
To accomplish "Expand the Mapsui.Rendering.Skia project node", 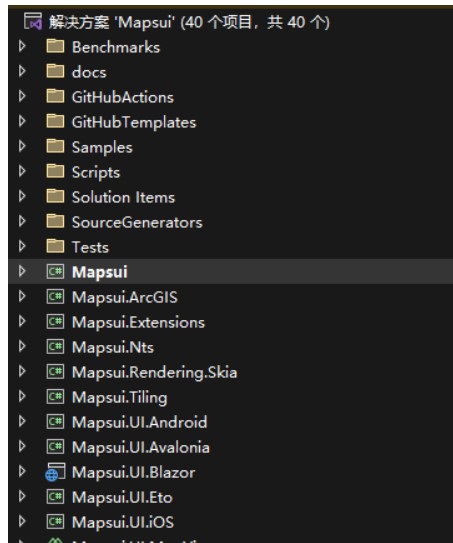I will point(22,371).
